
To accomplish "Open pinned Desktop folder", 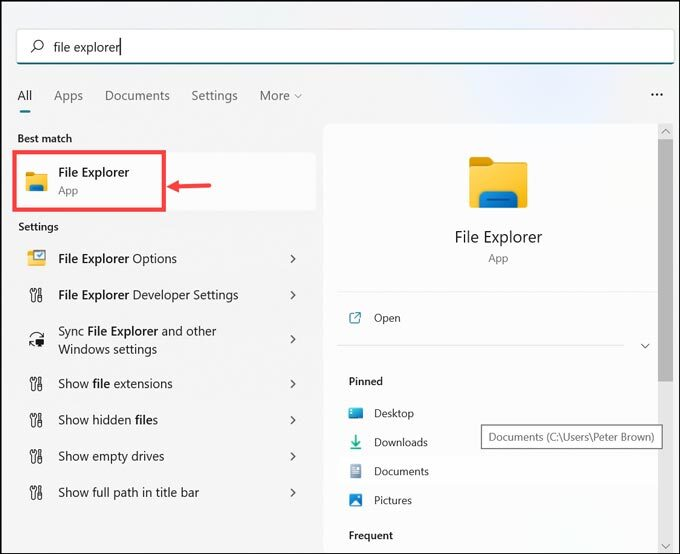I will (394, 413).
